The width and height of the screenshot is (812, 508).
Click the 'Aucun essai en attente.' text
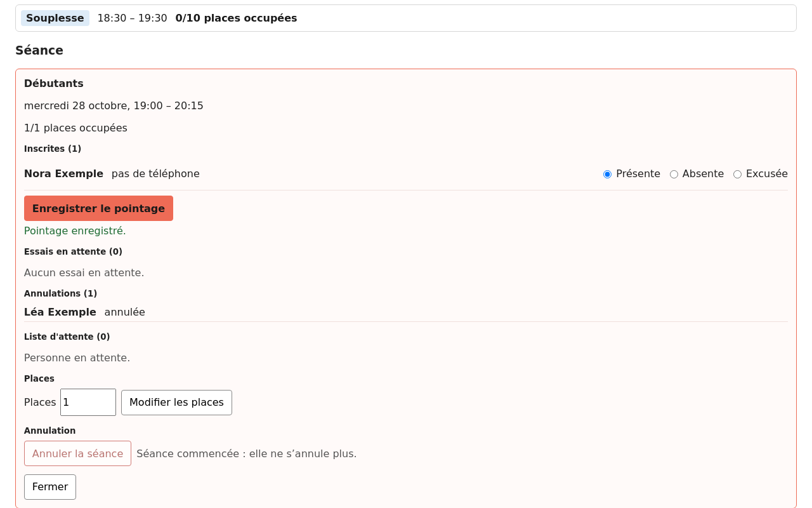click(x=84, y=272)
